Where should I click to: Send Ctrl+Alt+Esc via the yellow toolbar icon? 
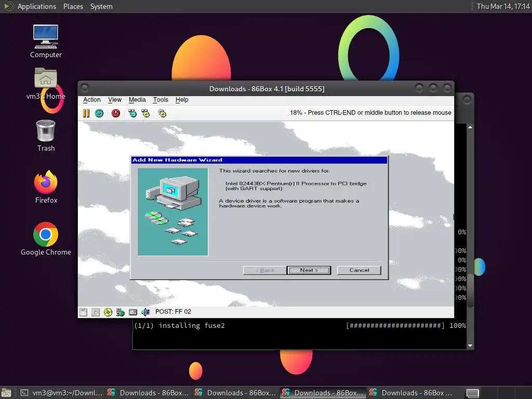(x=145, y=113)
